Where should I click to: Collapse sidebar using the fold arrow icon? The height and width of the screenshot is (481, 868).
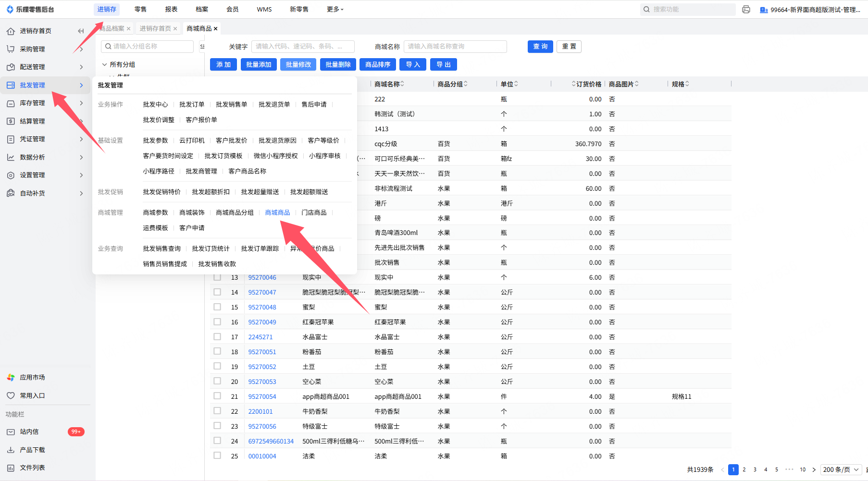point(81,31)
